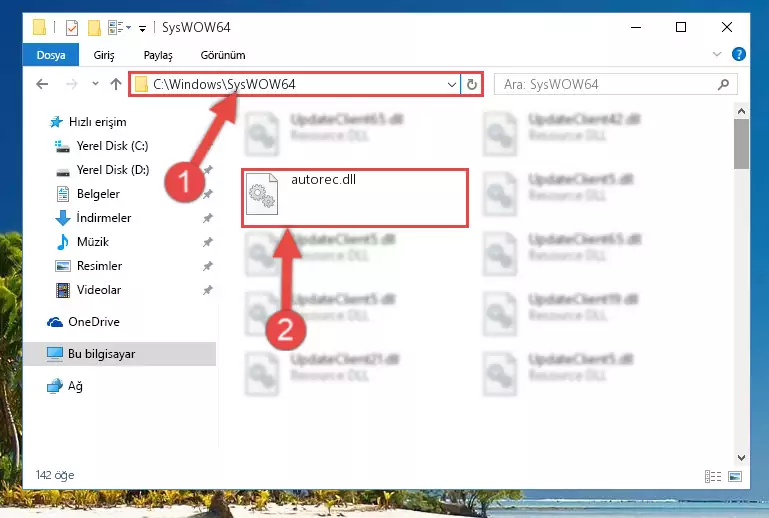Click the vertical scrollbar thumb

[742, 144]
